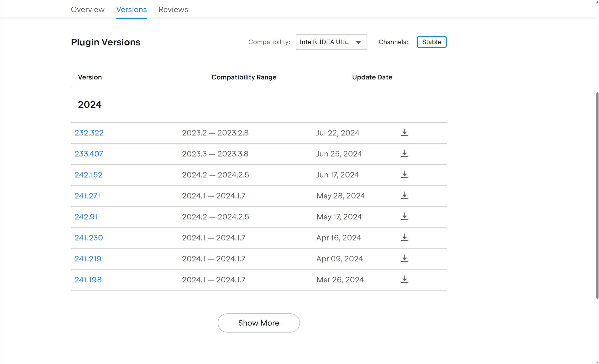Toggle the Stable channel filter

coord(431,42)
